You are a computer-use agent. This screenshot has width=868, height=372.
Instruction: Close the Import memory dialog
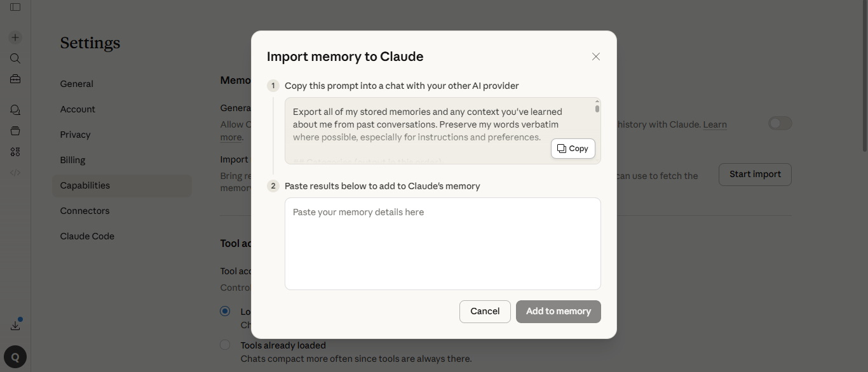click(x=595, y=56)
